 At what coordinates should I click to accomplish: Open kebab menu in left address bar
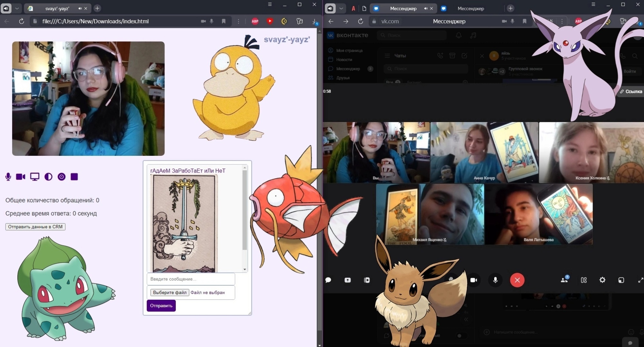[x=238, y=21]
